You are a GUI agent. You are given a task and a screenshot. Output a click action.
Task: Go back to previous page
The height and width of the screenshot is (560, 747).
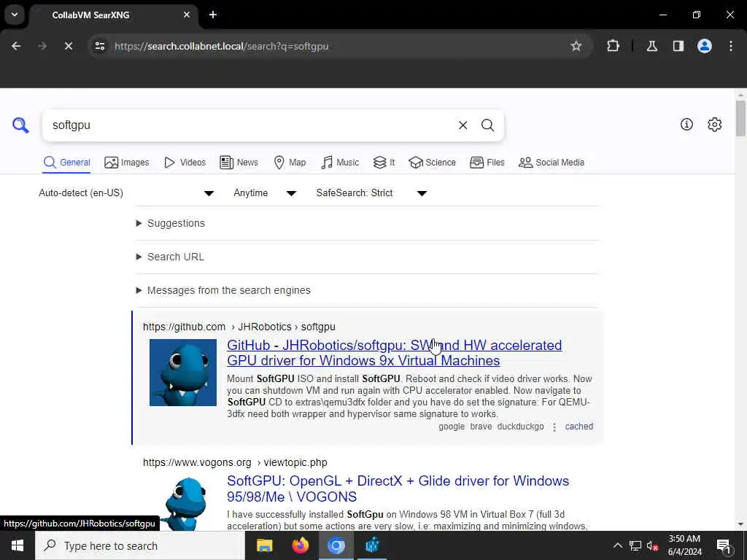[16, 46]
